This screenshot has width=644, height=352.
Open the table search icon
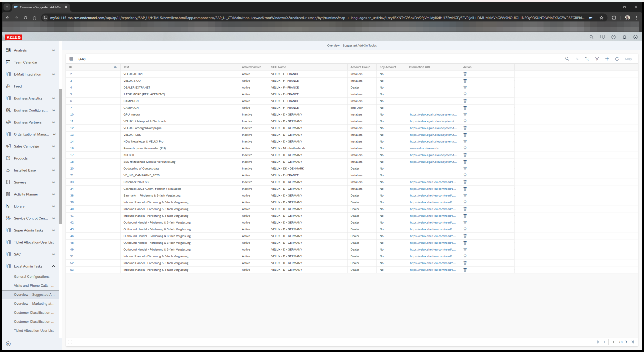[x=567, y=59]
